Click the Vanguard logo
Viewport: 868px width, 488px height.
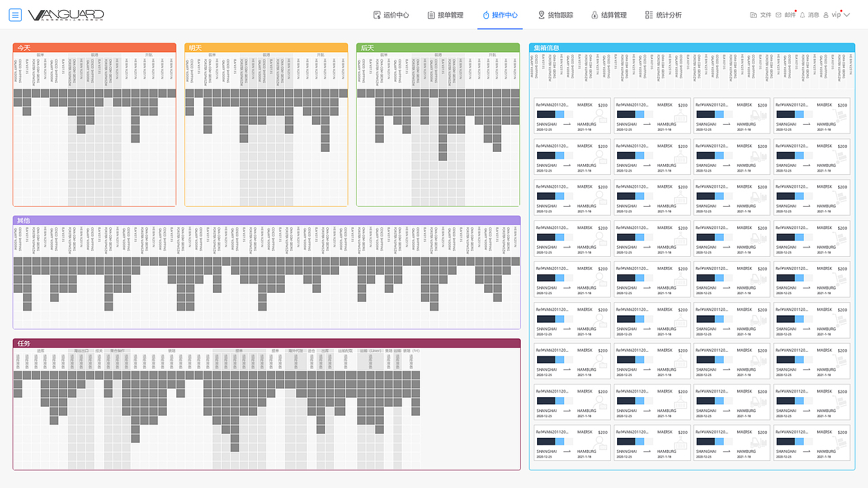click(66, 15)
